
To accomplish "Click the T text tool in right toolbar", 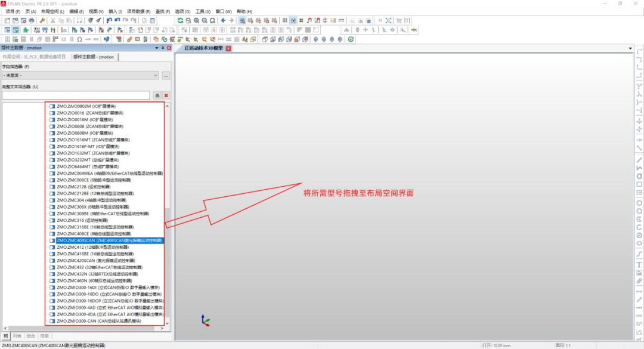I will click(639, 265).
